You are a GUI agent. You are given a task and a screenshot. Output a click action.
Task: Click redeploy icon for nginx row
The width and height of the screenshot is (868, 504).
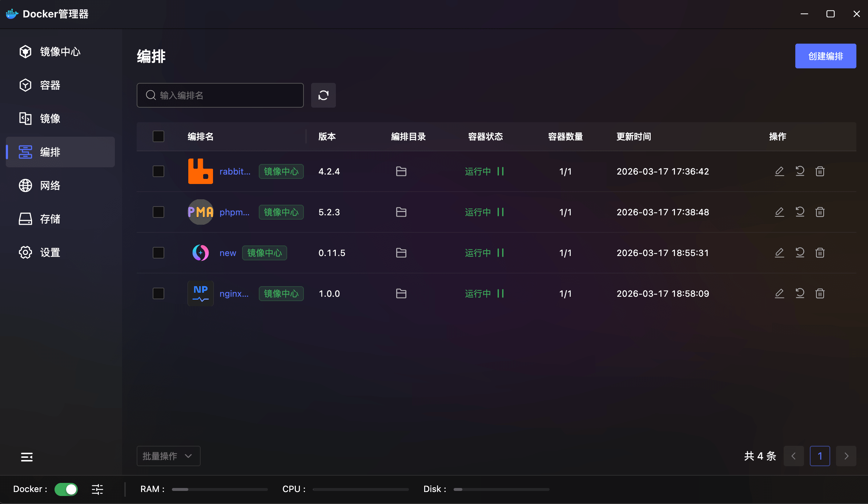coord(800,293)
